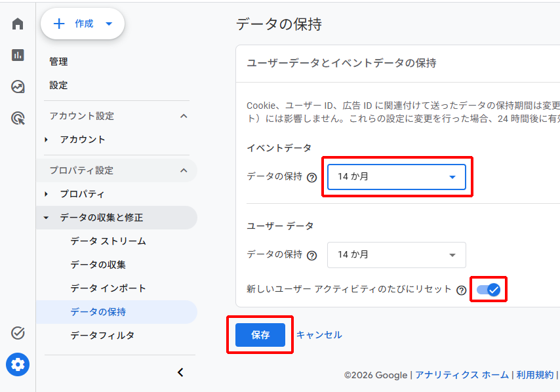This screenshot has height=392, width=560.
Task: Expand the プロパティ tree item
Action: tap(46, 194)
